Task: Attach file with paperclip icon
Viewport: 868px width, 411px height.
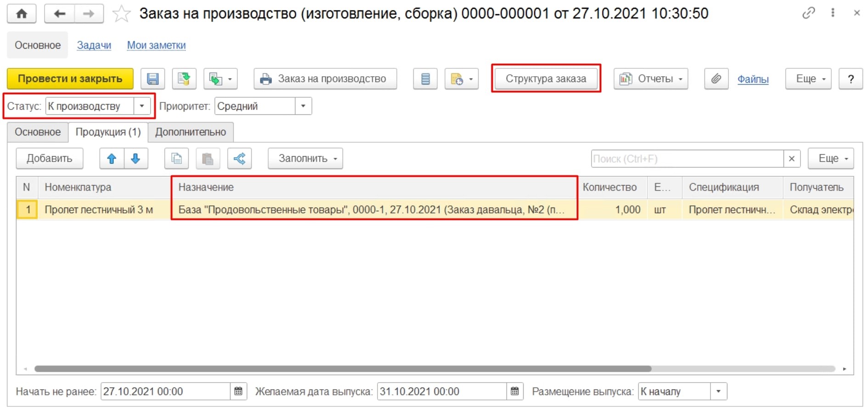Action: (x=716, y=79)
